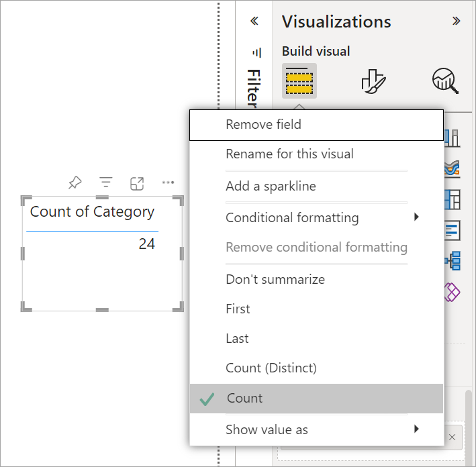The height and width of the screenshot is (467, 476).
Task: Open the Format visual paintbrush icon
Action: point(373,81)
